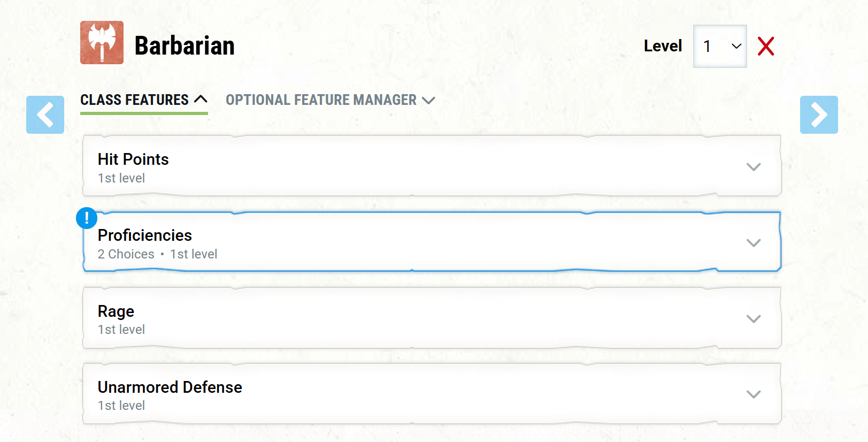Go to previous step with left arrow
868x442 pixels.
click(45, 115)
